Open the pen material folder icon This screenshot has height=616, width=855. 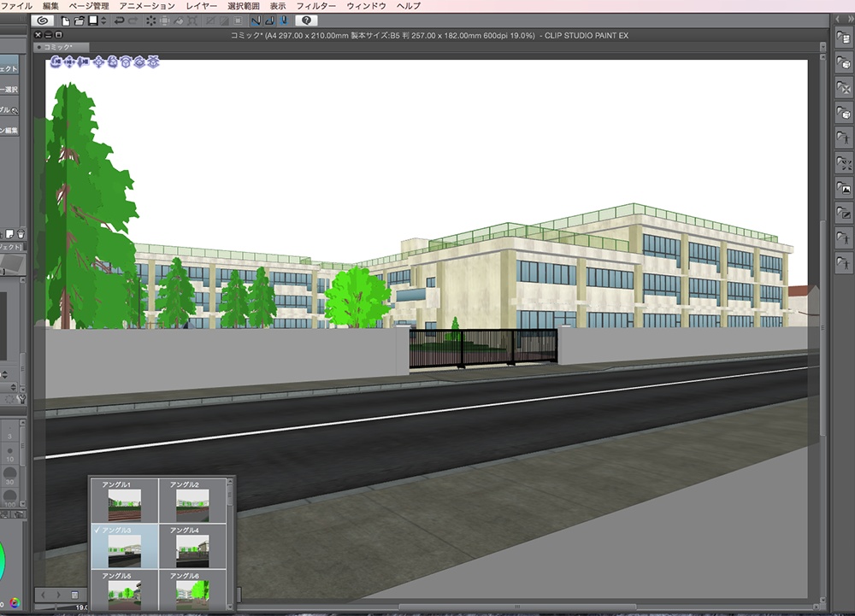(844, 213)
